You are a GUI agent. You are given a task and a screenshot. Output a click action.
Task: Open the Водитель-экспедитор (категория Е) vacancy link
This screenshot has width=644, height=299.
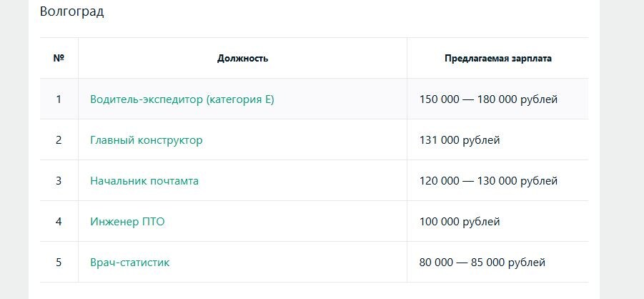[x=182, y=99]
